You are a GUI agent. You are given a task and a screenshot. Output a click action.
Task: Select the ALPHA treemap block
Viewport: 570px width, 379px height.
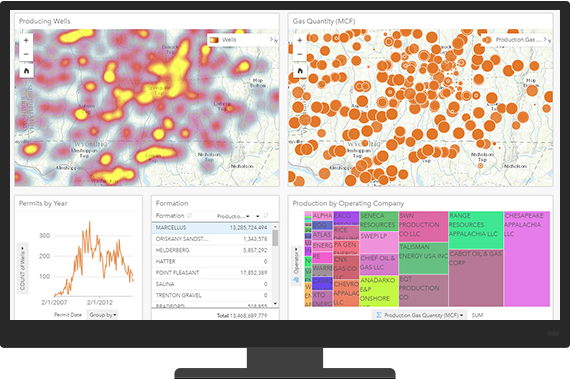pyautogui.click(x=322, y=216)
